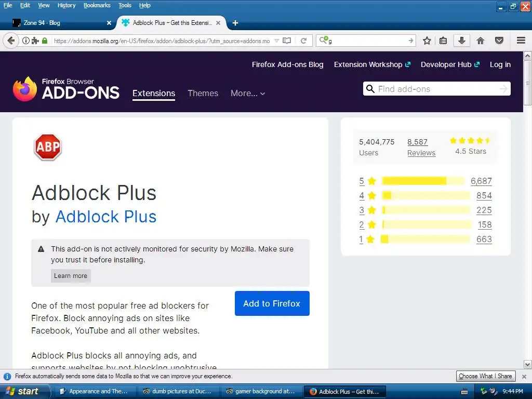Open the Help menu
This screenshot has height=399, width=532.
(145, 5)
